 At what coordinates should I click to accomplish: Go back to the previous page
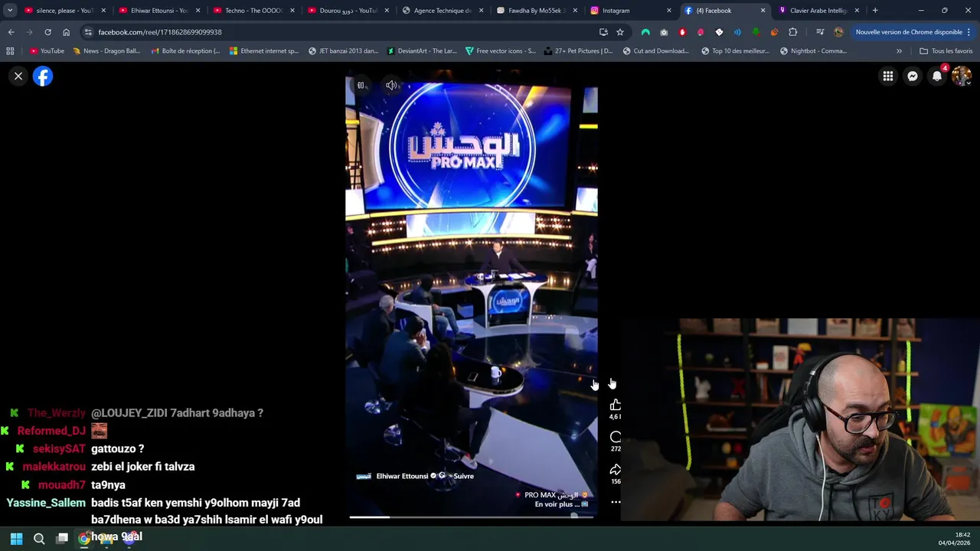tap(11, 32)
